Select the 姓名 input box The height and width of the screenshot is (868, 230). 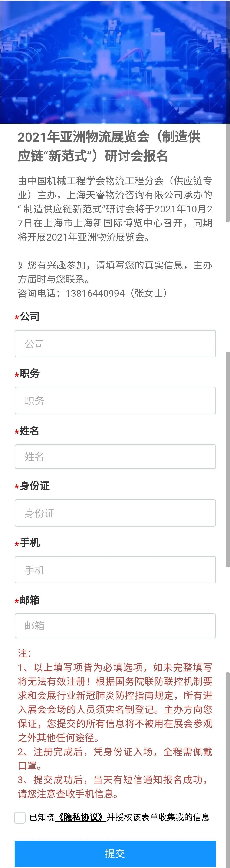(115, 457)
